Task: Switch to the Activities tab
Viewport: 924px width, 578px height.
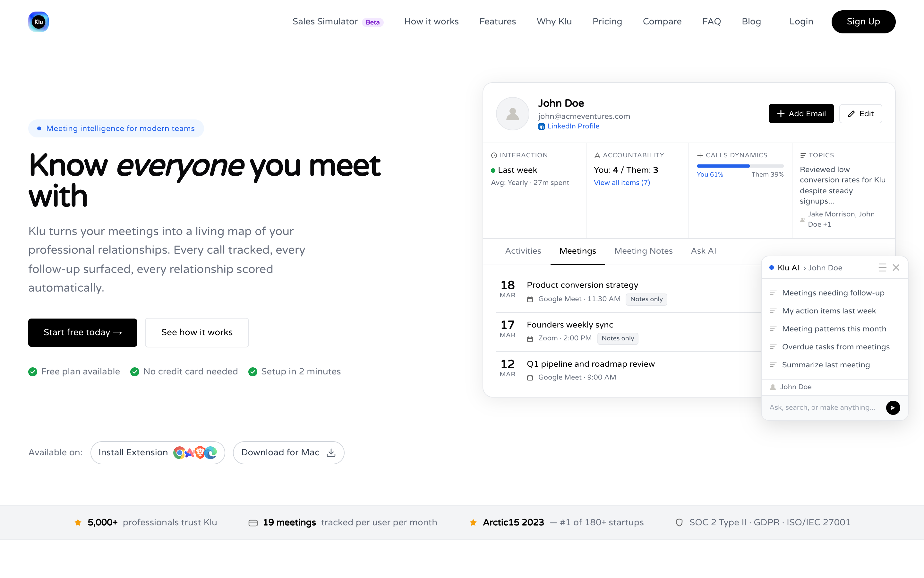Action: click(x=523, y=251)
